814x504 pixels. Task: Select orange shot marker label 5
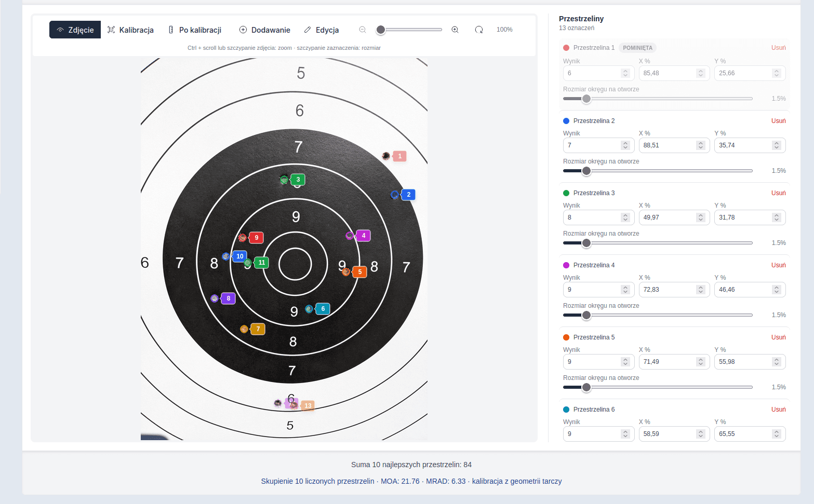[x=360, y=271]
